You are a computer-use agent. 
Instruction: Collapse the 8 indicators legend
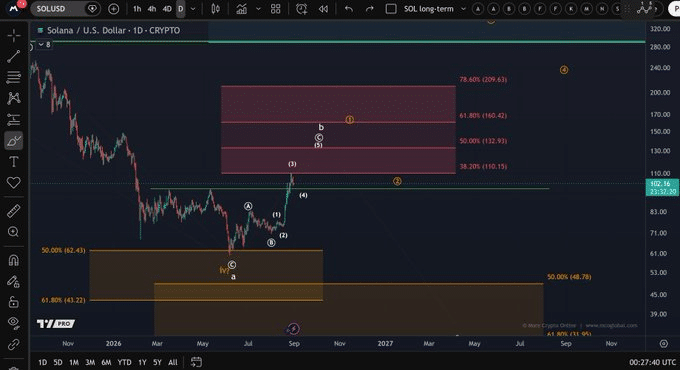coord(44,44)
